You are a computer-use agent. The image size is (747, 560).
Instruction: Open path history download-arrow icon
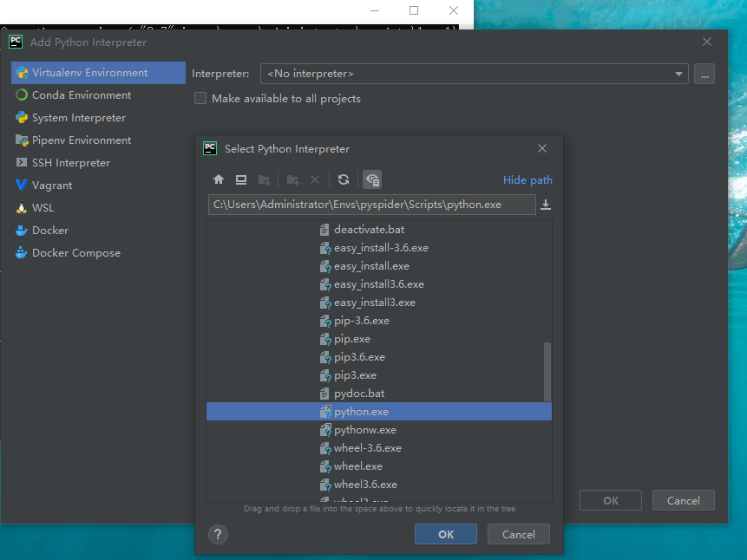546,205
